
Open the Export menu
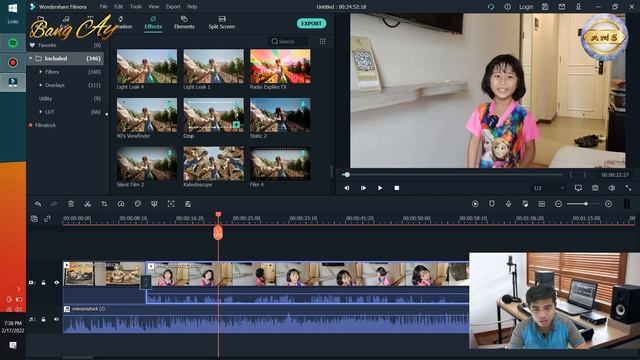[x=173, y=7]
